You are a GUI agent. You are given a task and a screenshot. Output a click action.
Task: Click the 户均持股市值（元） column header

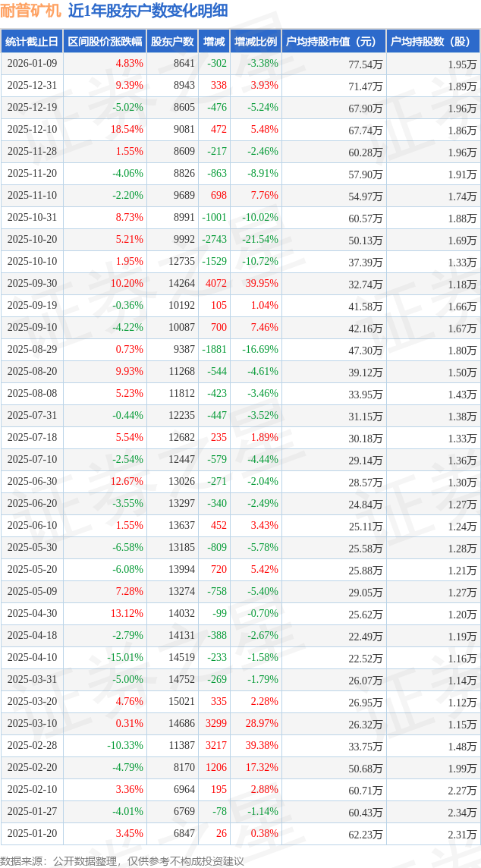point(334,42)
